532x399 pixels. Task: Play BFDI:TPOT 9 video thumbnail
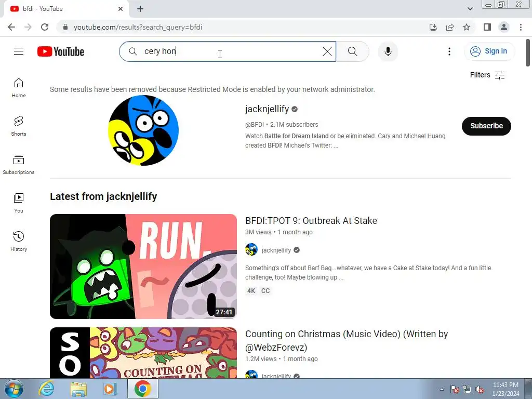click(143, 267)
